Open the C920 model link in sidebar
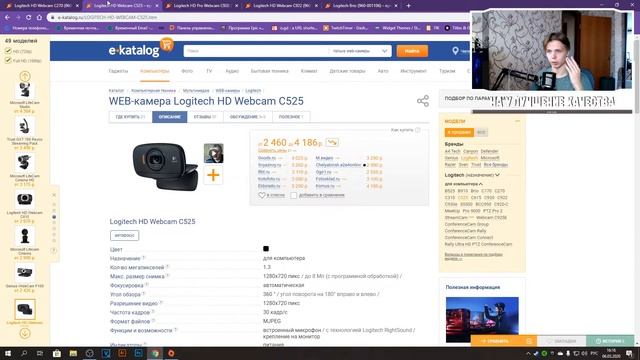This screenshot has width=640, height=360. coord(489,198)
